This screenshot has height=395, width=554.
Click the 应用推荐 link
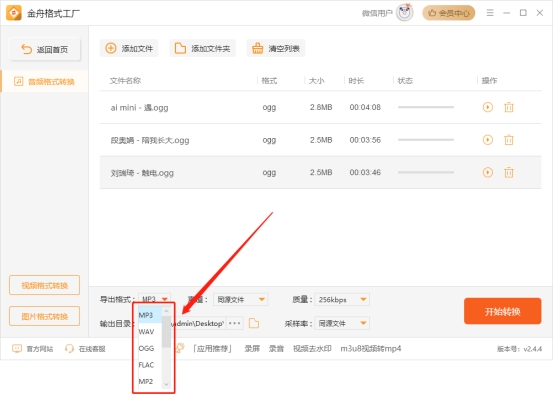[x=212, y=349]
